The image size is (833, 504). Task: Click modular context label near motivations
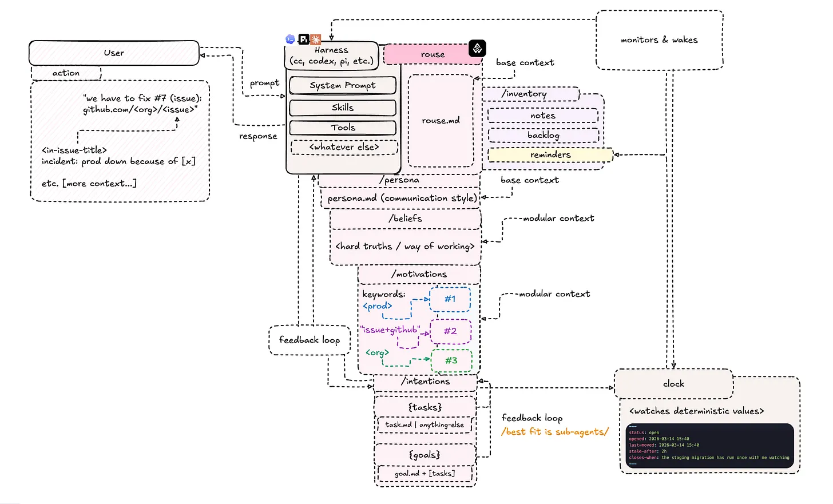pos(554,294)
